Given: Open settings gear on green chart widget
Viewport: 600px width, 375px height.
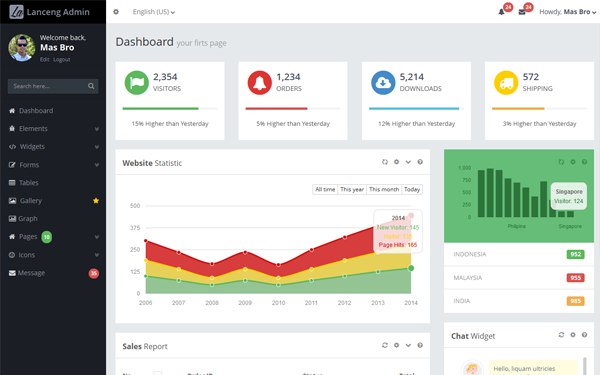Looking at the screenshot, I should (573, 162).
